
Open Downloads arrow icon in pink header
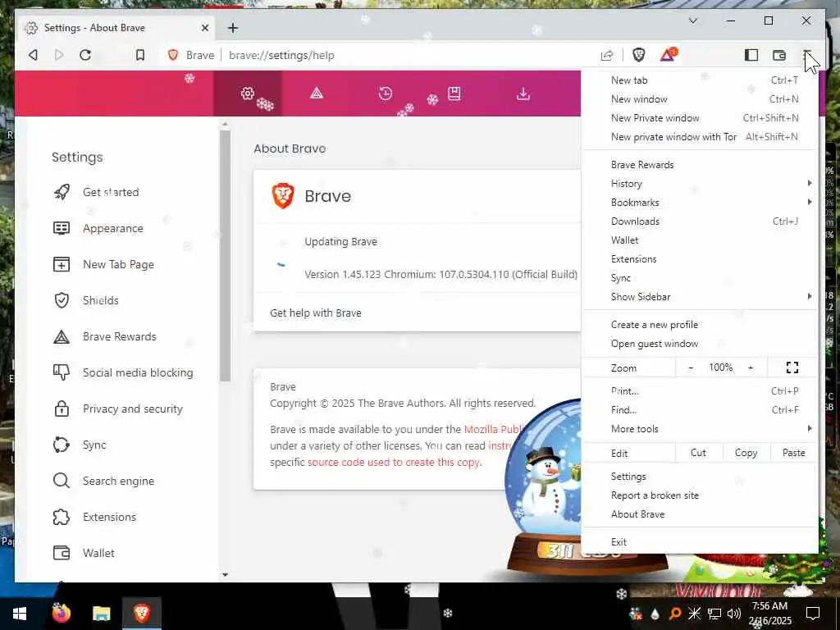click(x=523, y=94)
